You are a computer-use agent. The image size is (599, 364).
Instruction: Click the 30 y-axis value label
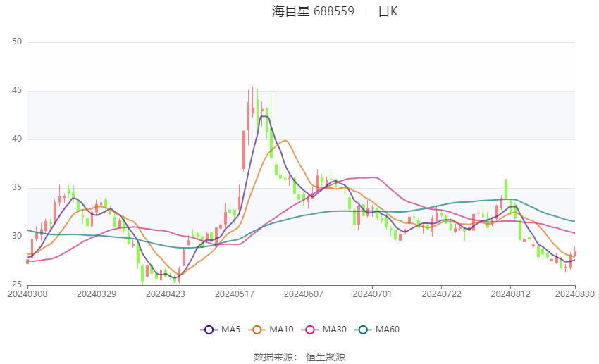click(x=17, y=236)
